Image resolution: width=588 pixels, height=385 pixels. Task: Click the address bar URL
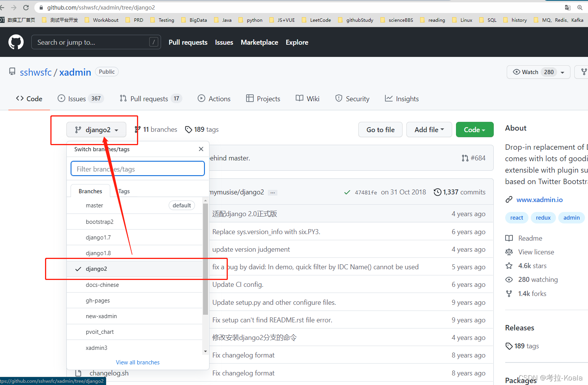click(x=101, y=8)
